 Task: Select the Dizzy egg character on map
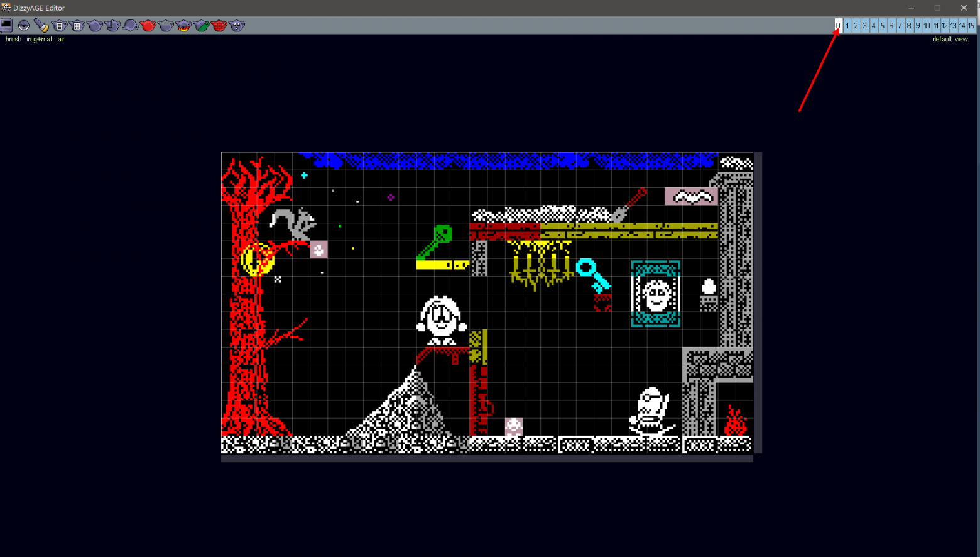point(442,320)
